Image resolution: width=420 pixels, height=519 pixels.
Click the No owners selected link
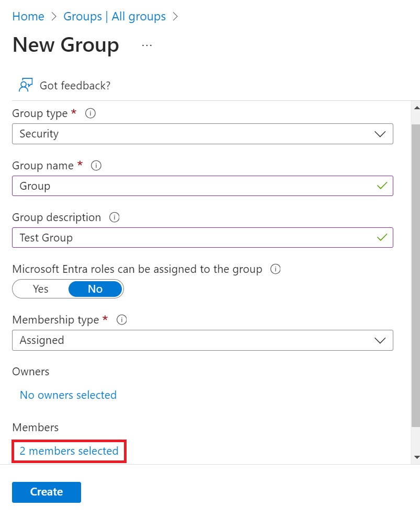pyautogui.click(x=68, y=395)
